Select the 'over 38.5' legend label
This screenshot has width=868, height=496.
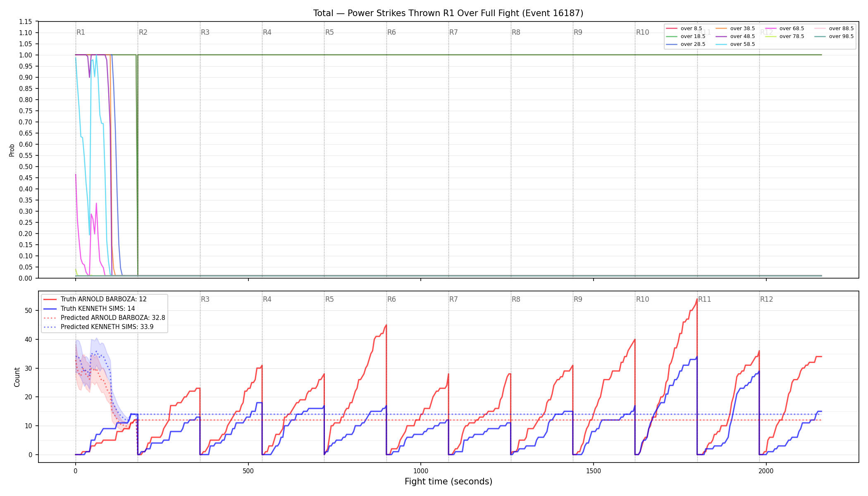pos(743,29)
